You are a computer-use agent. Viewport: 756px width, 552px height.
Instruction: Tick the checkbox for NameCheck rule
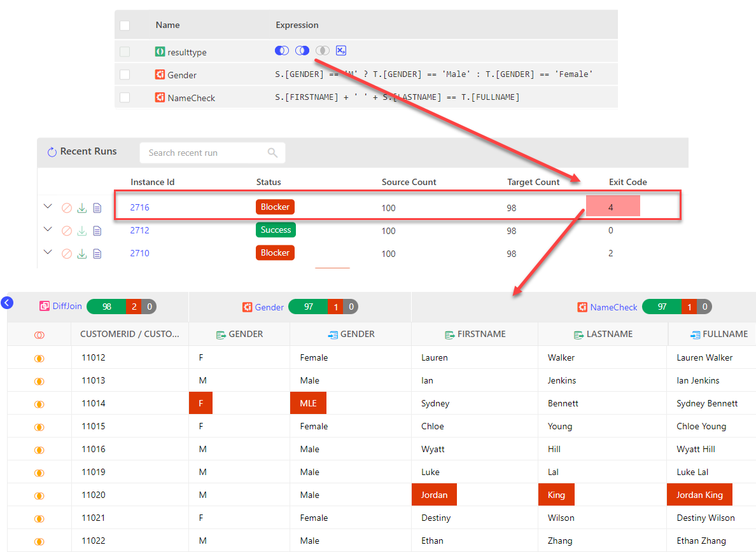(x=125, y=98)
